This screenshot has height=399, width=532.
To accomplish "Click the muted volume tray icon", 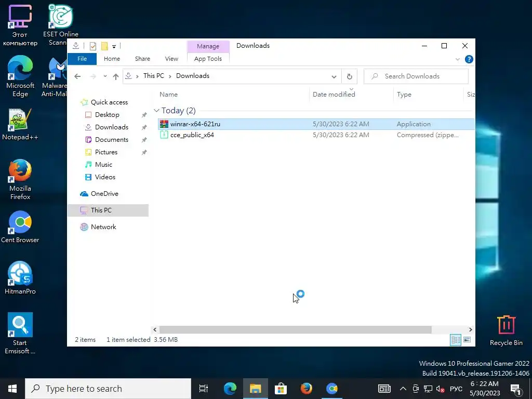I will pos(440,389).
